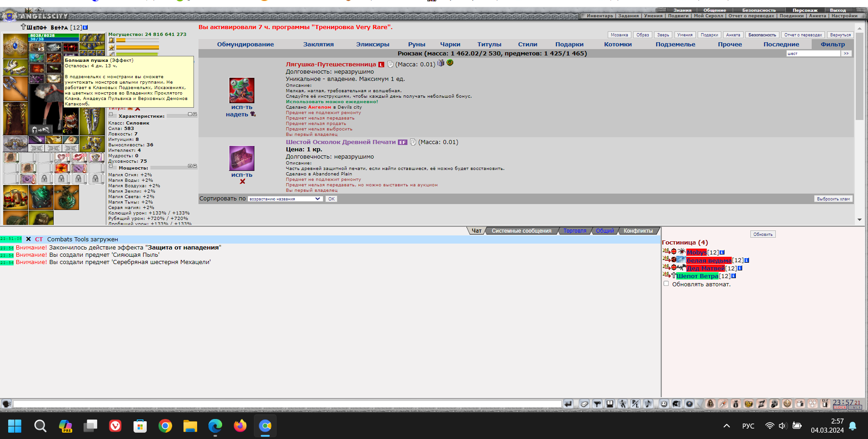Switch to the Руны inventory tab
The image size is (868, 439).
tap(417, 44)
